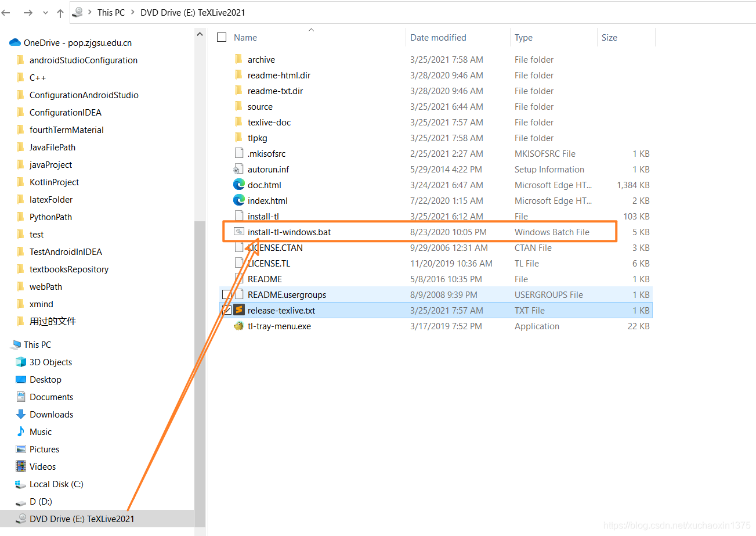The image size is (756, 536).
Task: Click the 1,384 KB size of doc.html
Action: pos(633,185)
